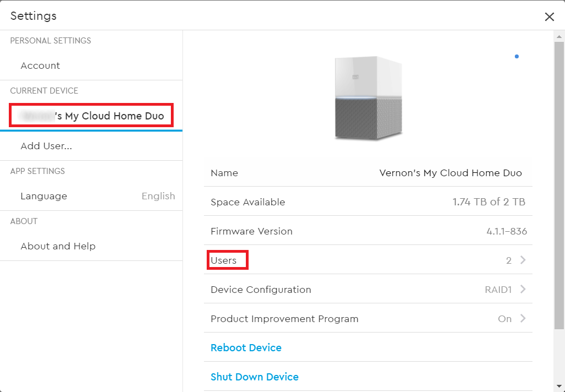Expand Users with its chevron arrow

click(x=523, y=260)
